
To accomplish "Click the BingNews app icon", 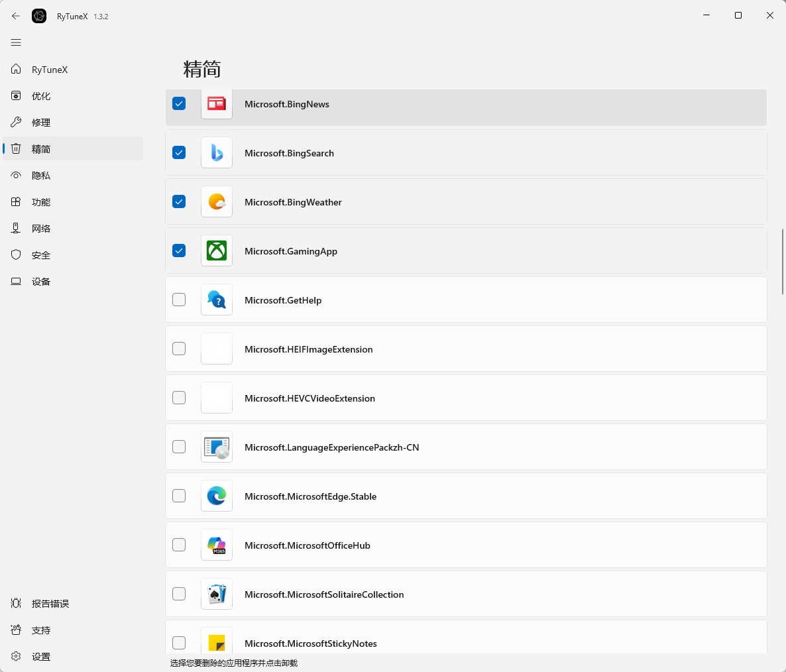I will 217,104.
